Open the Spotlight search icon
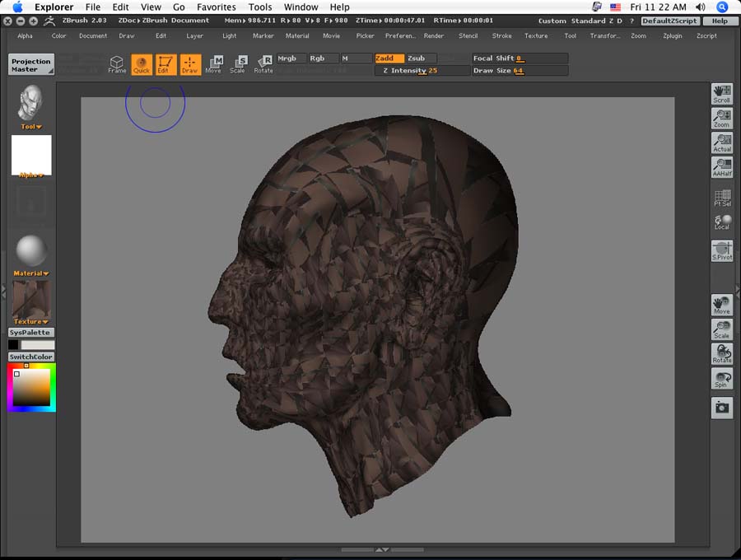This screenshot has width=741, height=560. tap(722, 7)
